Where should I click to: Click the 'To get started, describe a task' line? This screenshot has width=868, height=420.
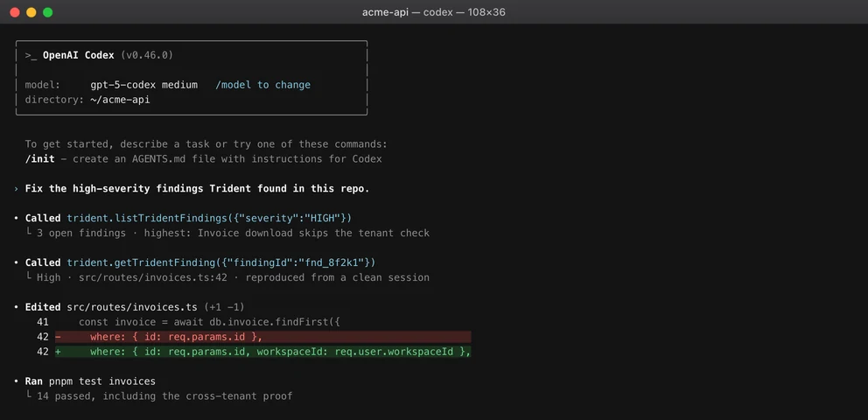(206, 144)
